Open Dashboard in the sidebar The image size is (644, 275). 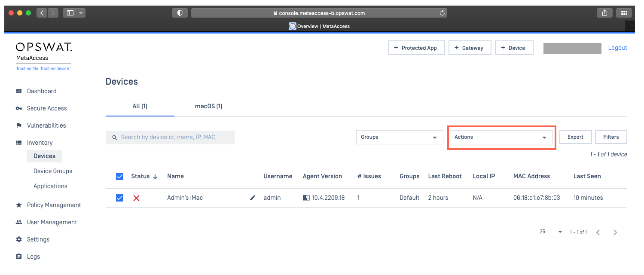(x=42, y=91)
